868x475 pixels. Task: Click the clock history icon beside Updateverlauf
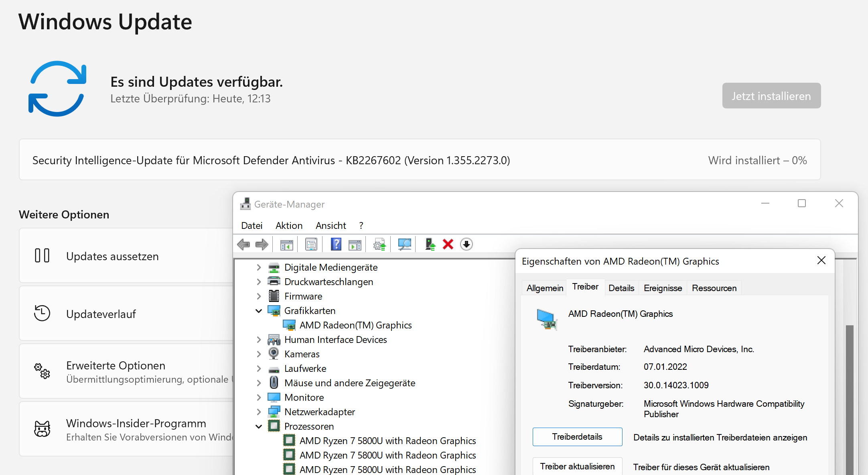coord(42,313)
